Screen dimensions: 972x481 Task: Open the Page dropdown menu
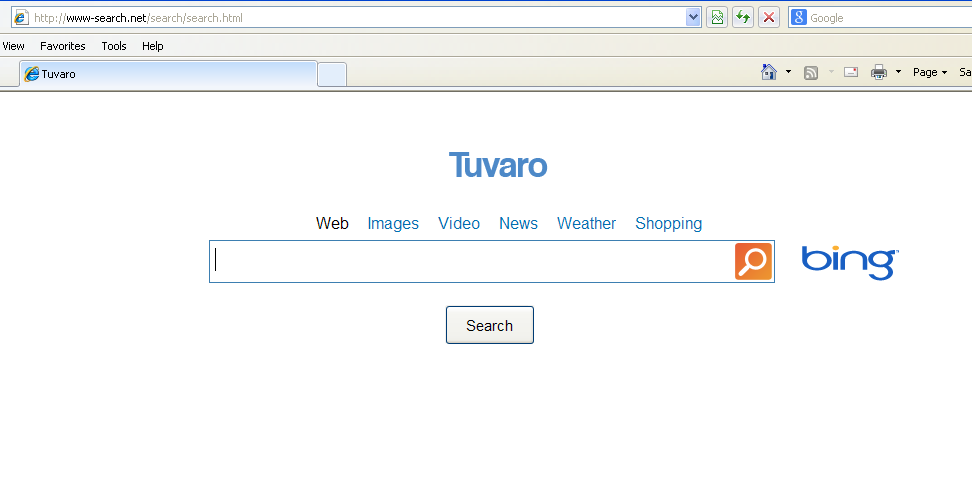930,73
